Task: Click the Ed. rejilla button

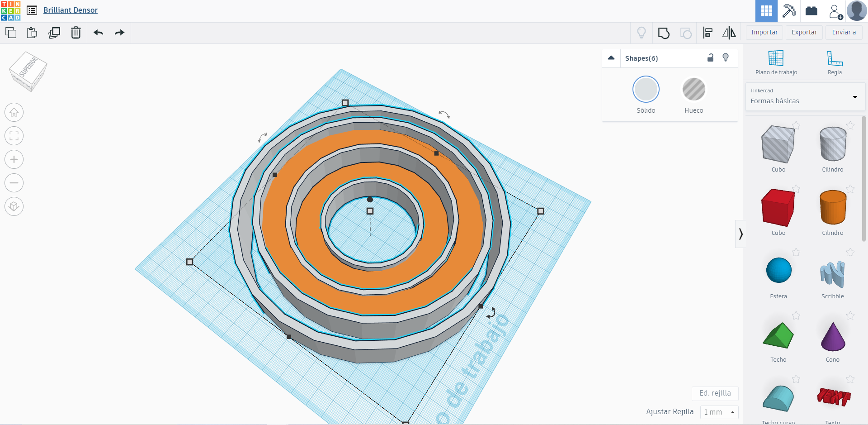Action: [x=715, y=393]
